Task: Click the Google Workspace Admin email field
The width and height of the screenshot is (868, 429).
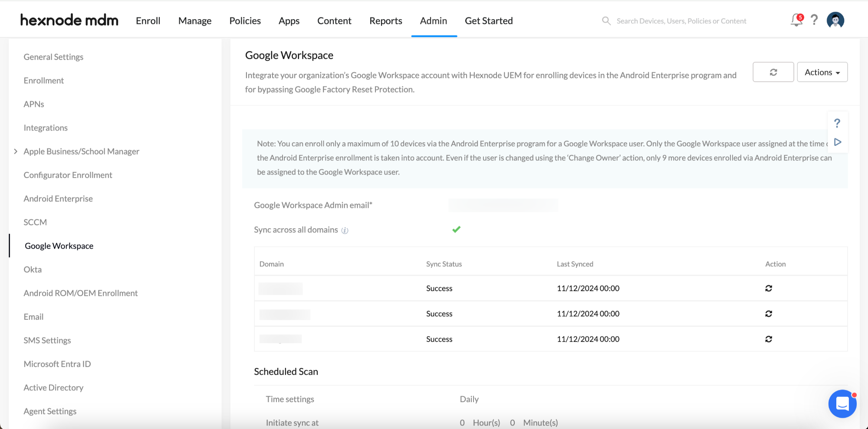Action: click(x=503, y=205)
